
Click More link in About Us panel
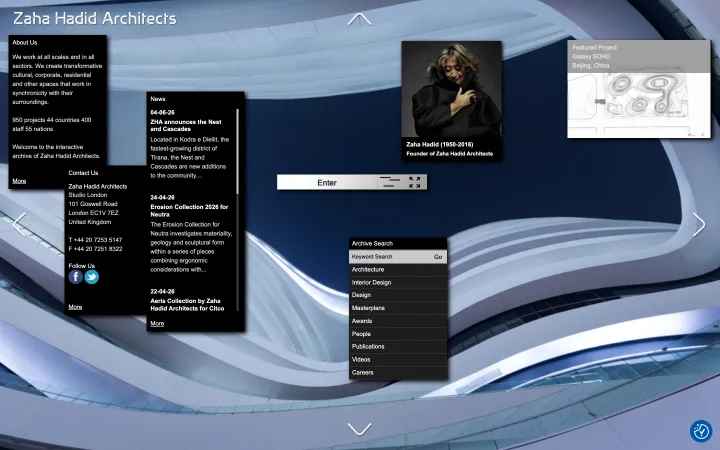[19, 181]
